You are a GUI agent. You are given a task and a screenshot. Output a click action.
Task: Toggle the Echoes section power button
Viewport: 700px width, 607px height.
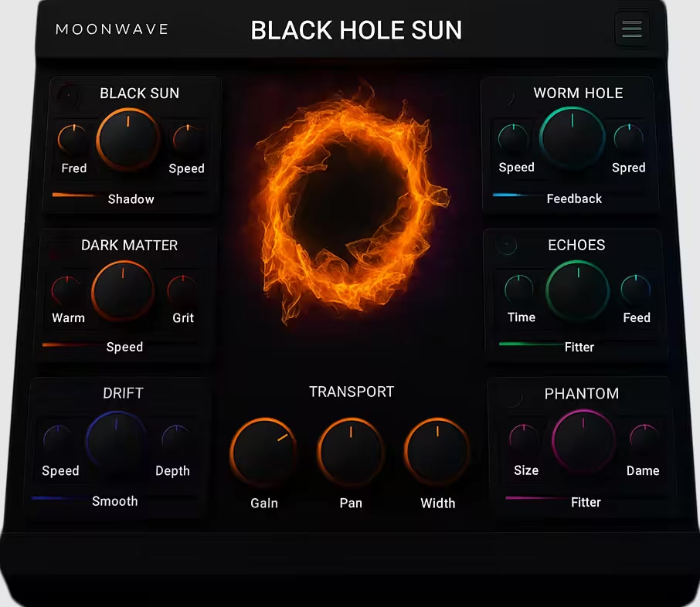[x=506, y=246]
